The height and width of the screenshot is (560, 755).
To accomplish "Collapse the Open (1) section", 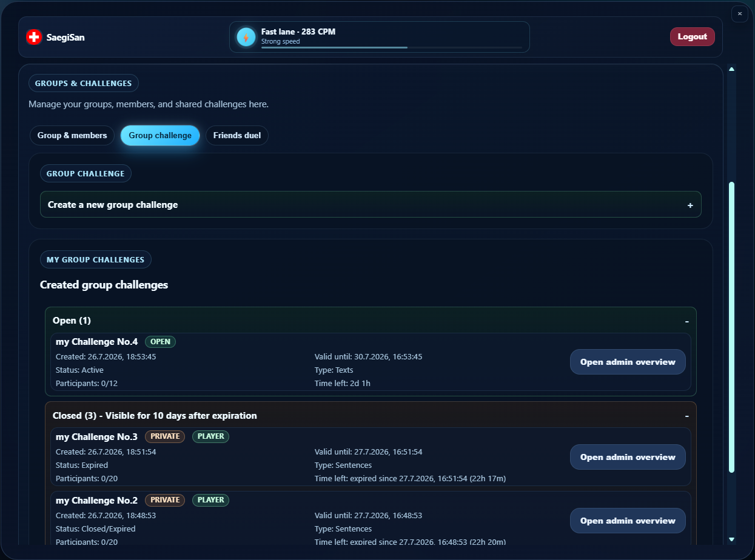I will click(686, 321).
